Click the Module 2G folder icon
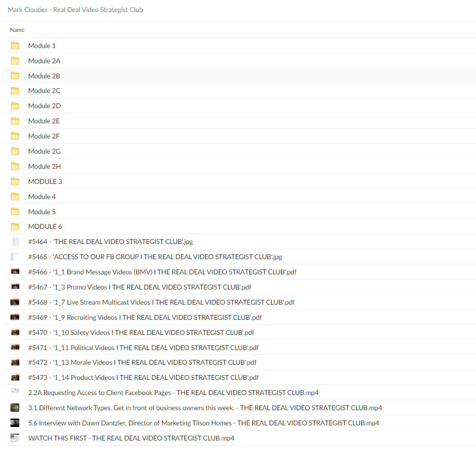Viewport: 476px width, 452px height. pyautogui.click(x=15, y=151)
